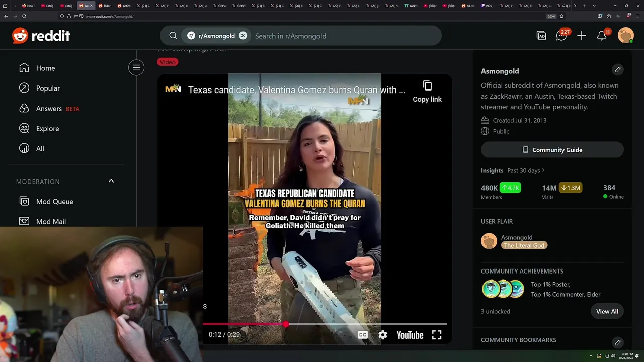Click the Video post flair tag

168,62
